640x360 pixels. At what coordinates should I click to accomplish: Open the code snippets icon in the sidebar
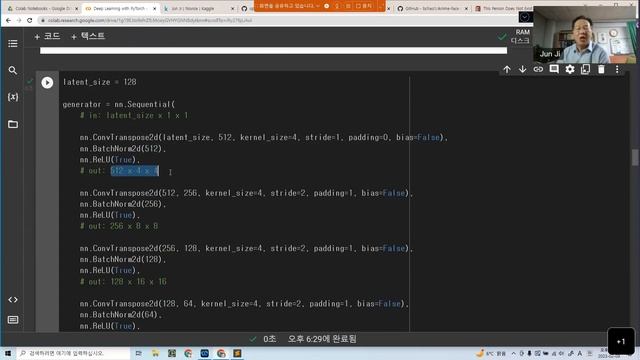pyautogui.click(x=13, y=300)
